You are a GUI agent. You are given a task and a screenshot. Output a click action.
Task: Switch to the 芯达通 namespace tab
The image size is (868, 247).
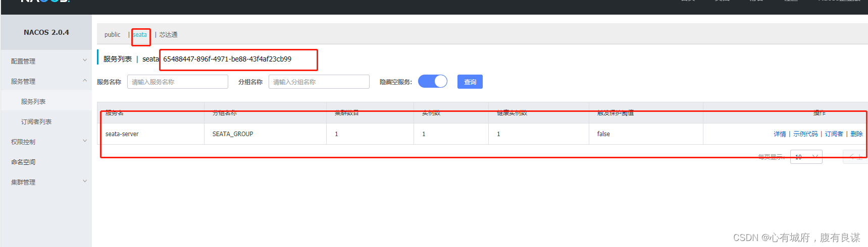(168, 35)
